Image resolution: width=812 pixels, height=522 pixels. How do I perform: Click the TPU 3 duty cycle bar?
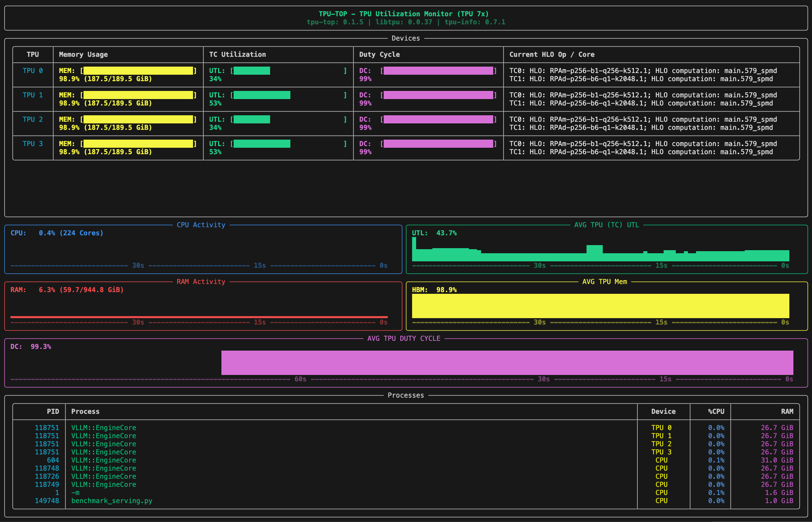pos(438,144)
